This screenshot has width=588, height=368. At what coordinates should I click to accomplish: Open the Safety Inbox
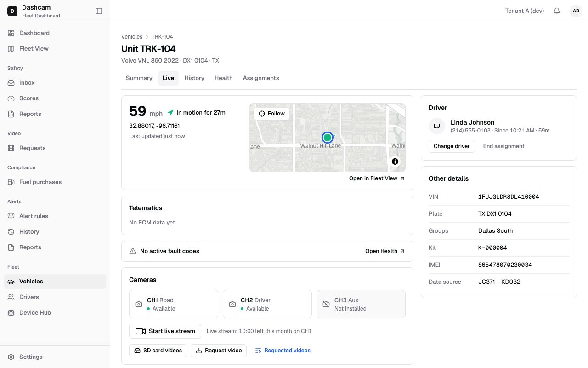point(55,83)
